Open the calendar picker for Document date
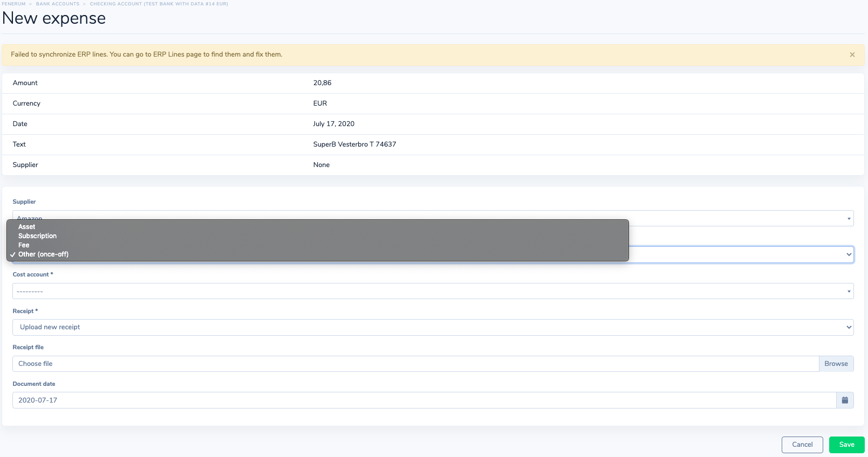The image size is (868, 457). tap(845, 400)
